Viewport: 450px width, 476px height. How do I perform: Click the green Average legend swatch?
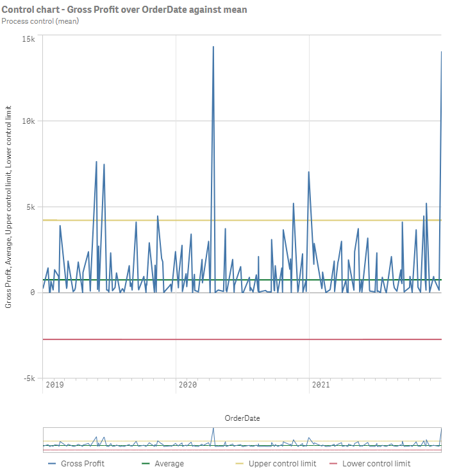(x=144, y=464)
